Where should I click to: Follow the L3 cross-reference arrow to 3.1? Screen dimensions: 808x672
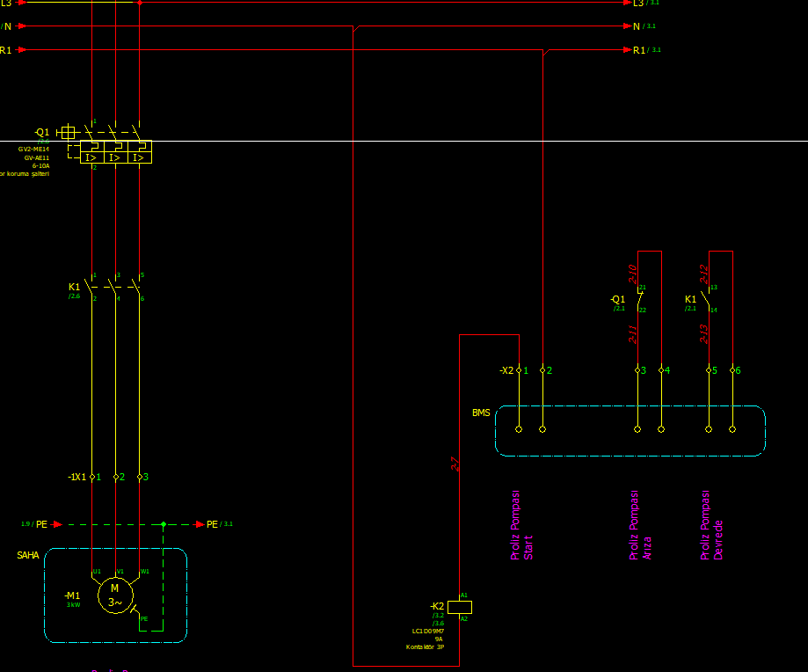pos(628,3)
